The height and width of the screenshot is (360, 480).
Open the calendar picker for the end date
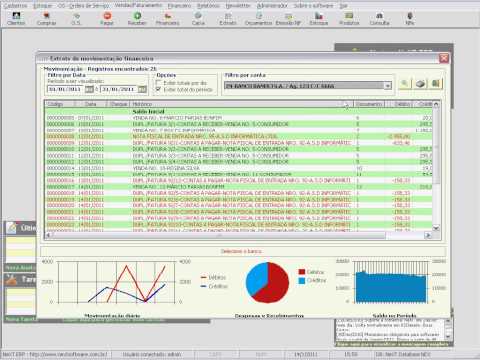(142, 89)
